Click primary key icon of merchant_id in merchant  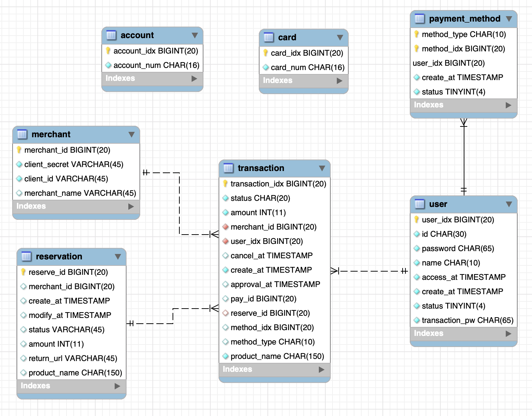coord(19,150)
